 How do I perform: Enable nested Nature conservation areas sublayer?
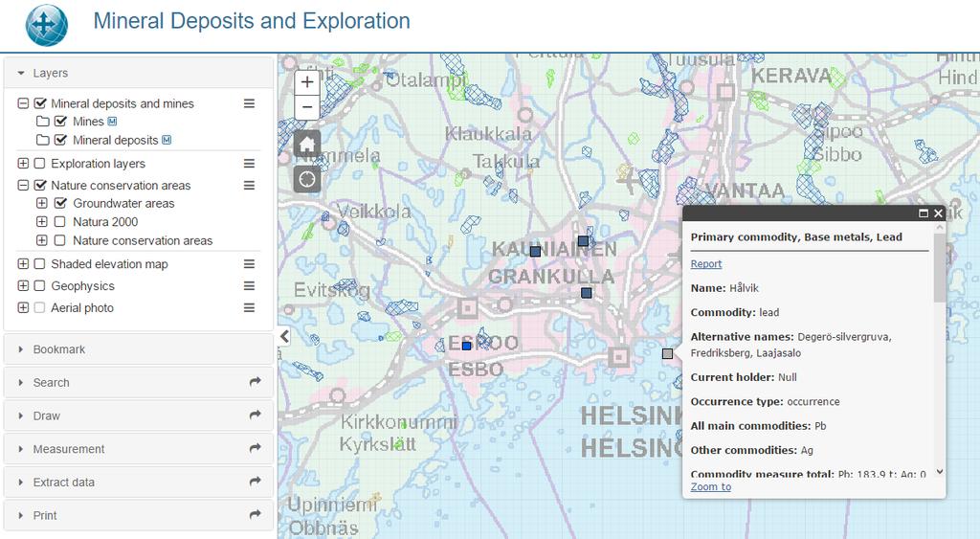(60, 240)
